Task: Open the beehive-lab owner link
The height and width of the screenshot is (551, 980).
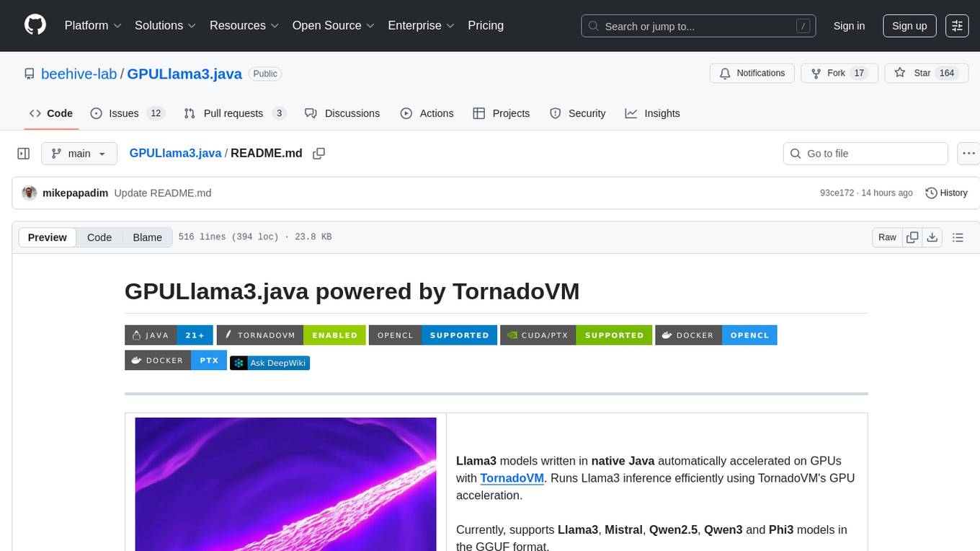Action: tap(79, 74)
